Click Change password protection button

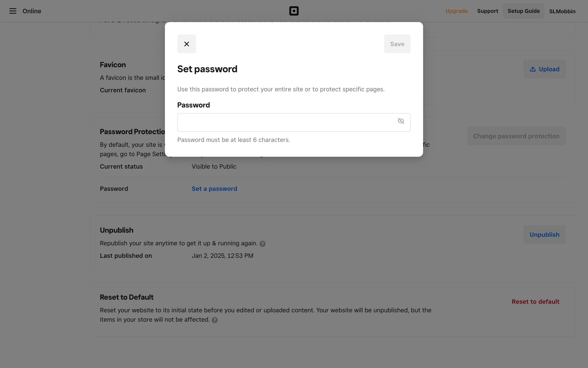tap(516, 136)
